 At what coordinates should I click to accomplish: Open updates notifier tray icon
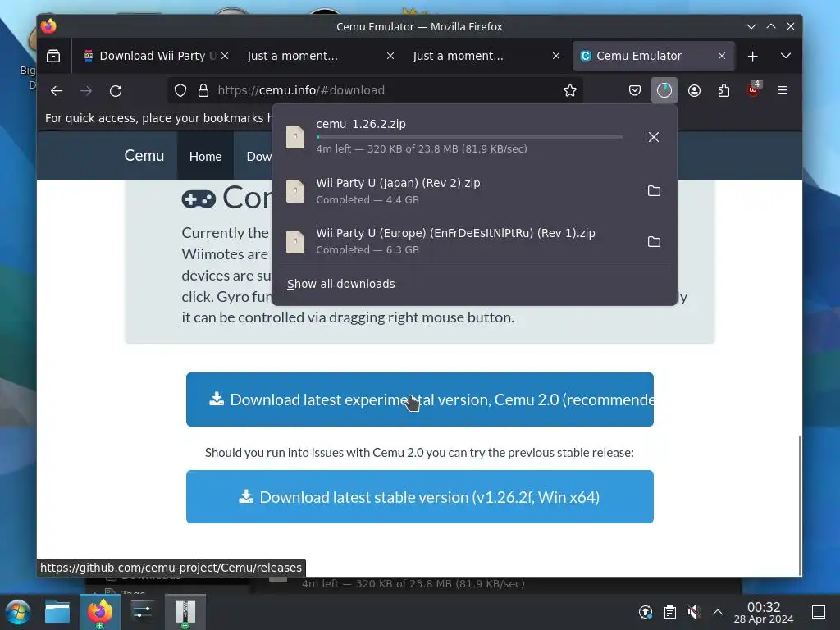tap(646, 612)
